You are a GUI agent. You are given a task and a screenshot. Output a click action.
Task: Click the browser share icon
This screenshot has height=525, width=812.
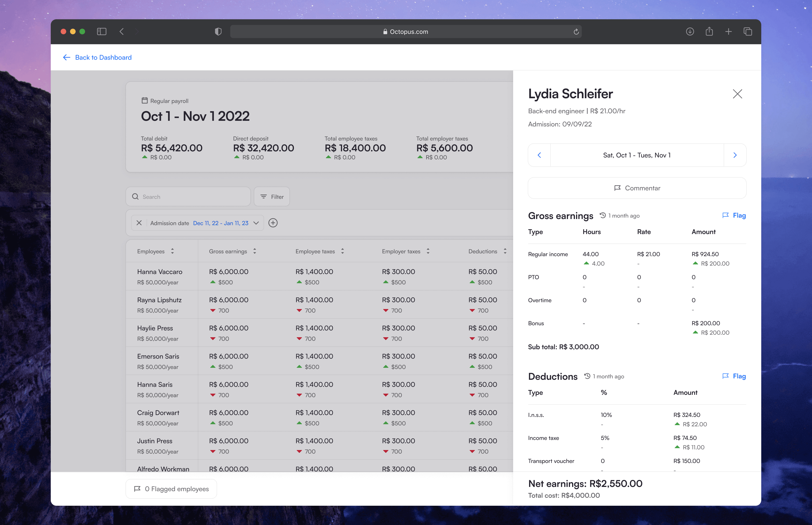[709, 31]
